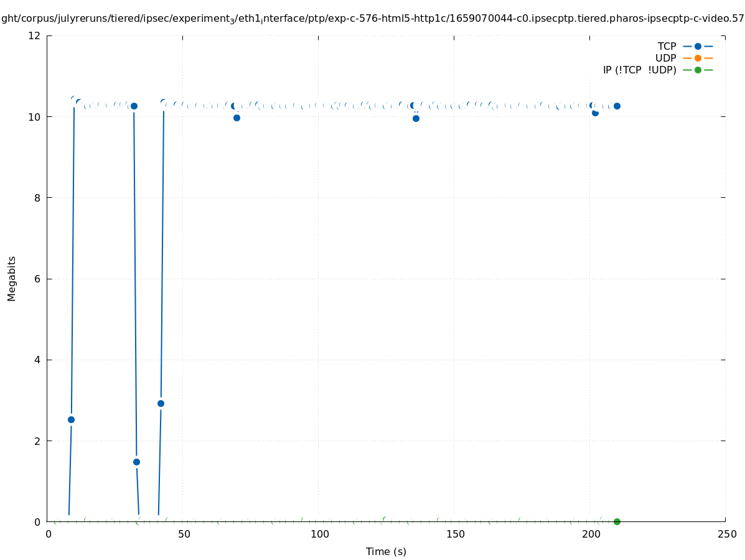The width and height of the screenshot is (745, 560).
Task: Click the blue TCP legend marker
Action: click(698, 46)
